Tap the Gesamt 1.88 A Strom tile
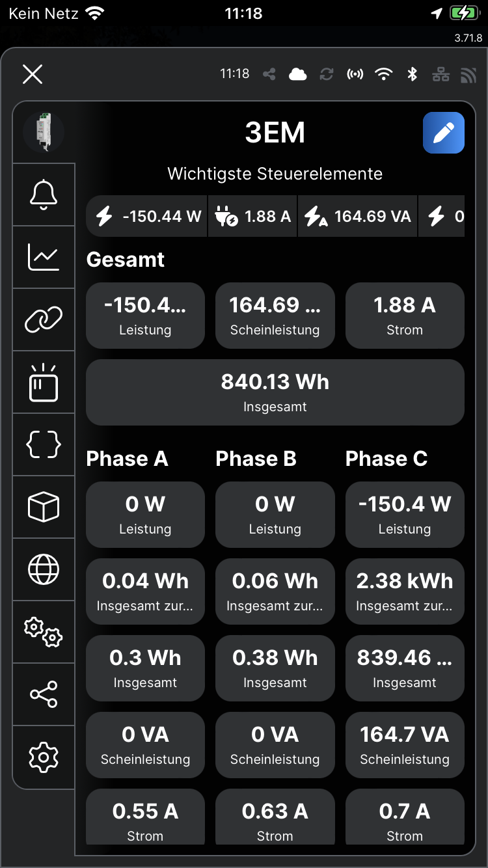The height and width of the screenshot is (868, 488). coord(404,316)
